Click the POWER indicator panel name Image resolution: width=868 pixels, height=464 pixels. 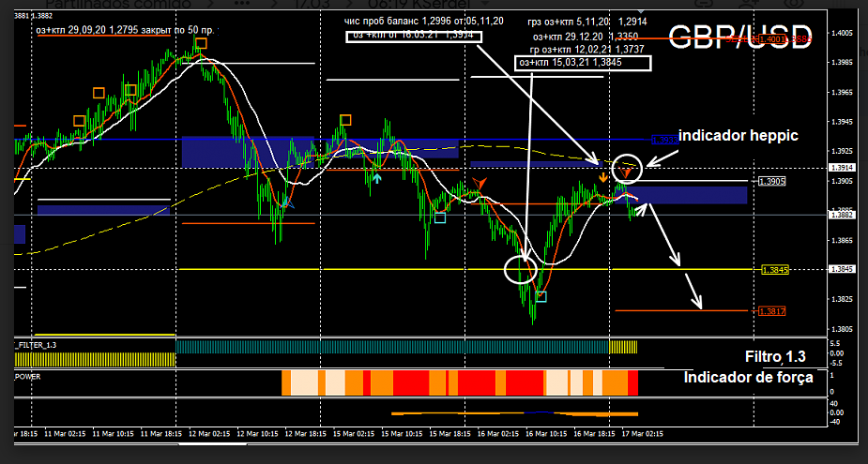(28, 376)
